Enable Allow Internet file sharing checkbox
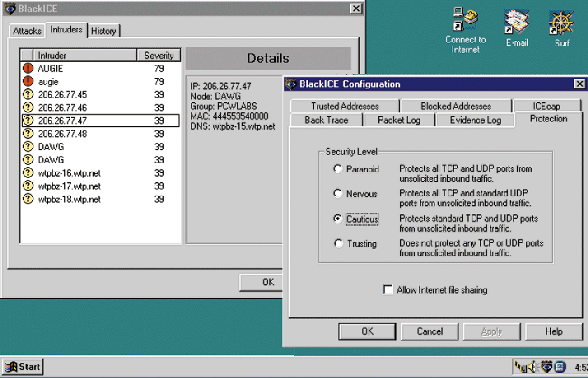This screenshot has width=588, height=378. (388, 290)
